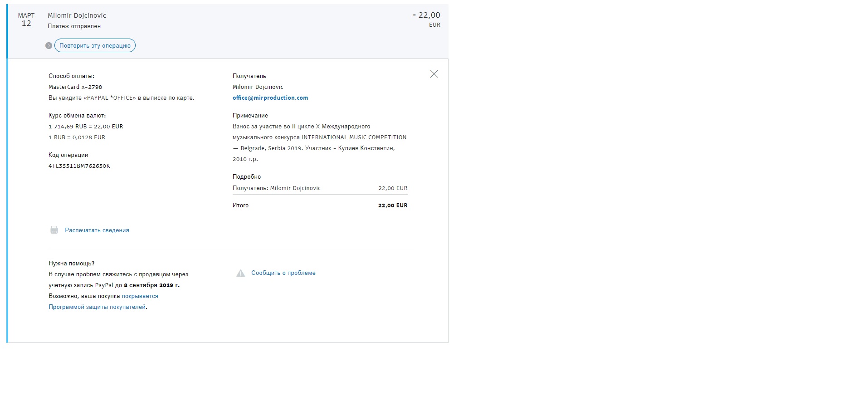
Task: Click the МАРТ 12 date in header
Action: [26, 20]
